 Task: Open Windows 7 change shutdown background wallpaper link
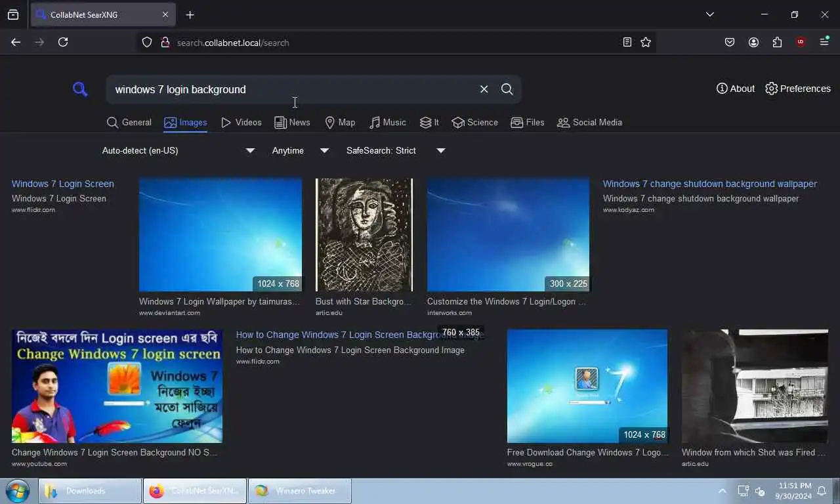click(710, 184)
